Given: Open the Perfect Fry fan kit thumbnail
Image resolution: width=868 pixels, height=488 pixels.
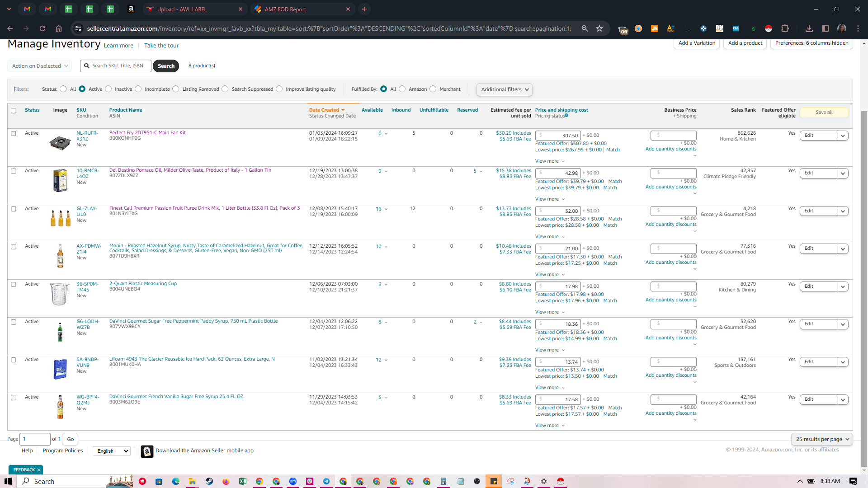Looking at the screenshot, I should coord(60,143).
